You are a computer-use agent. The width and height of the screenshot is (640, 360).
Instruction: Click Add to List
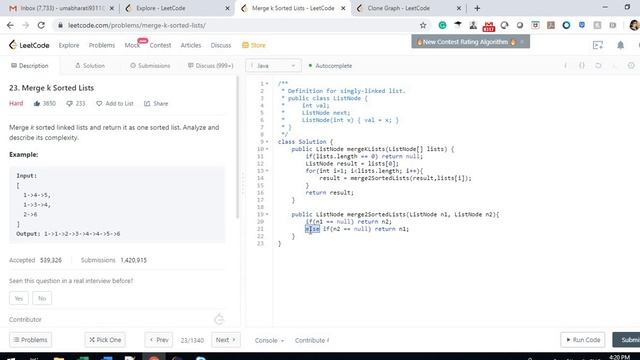pyautogui.click(x=115, y=104)
